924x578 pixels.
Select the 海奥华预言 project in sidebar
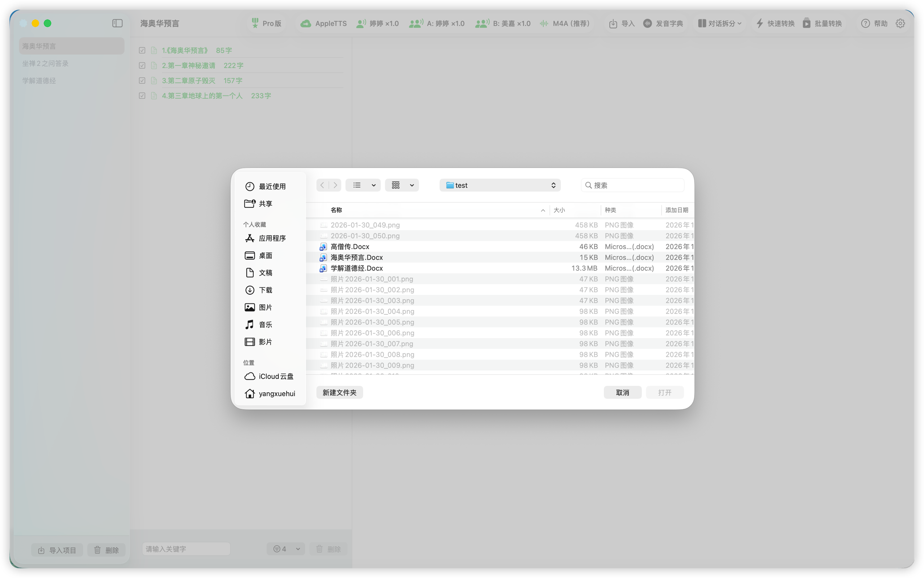(71, 46)
